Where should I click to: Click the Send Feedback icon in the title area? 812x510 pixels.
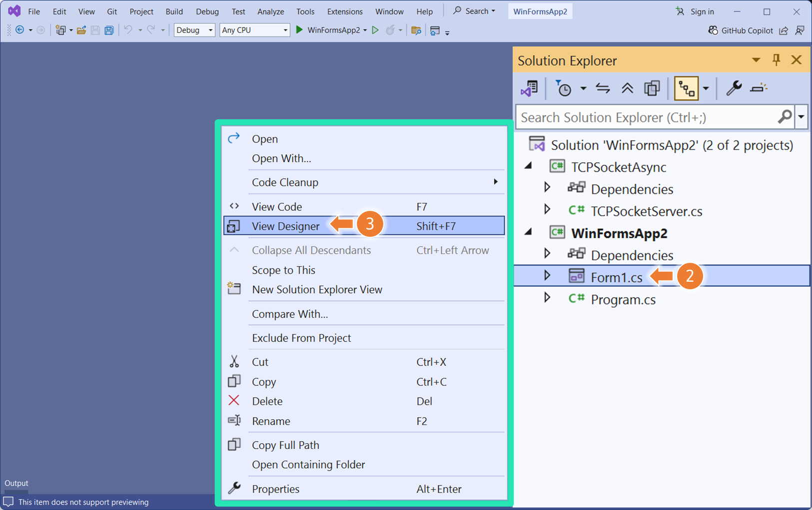[800, 30]
